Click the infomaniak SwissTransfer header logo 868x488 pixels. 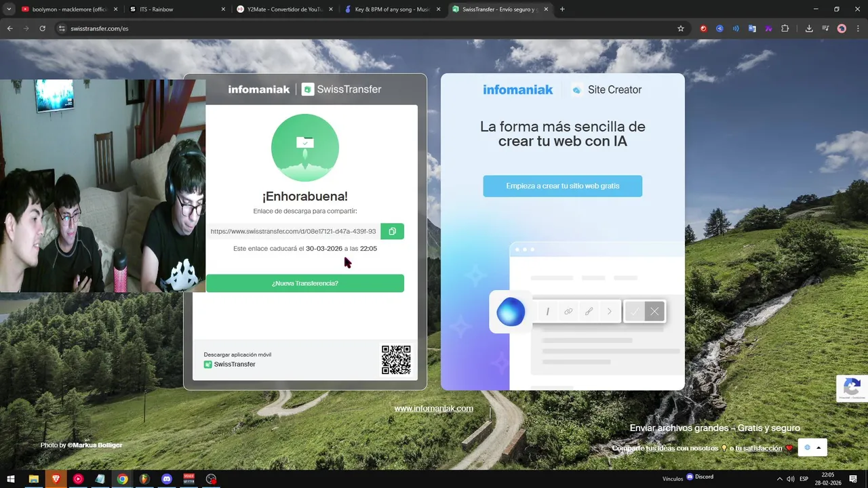(x=305, y=89)
